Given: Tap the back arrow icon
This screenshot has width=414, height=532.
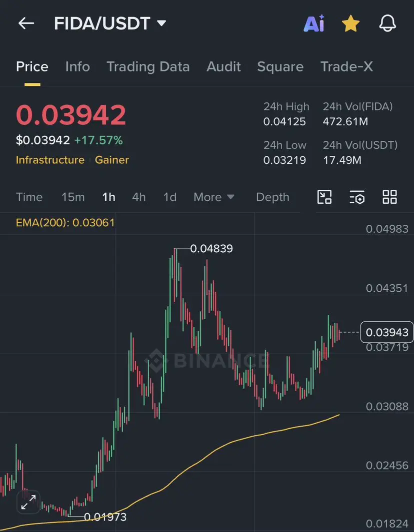Looking at the screenshot, I should [26, 23].
